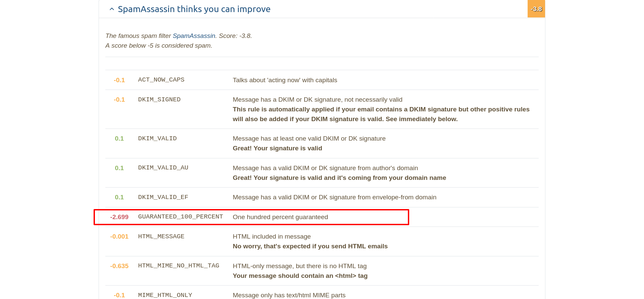The width and height of the screenshot is (644, 299).
Task: Select the DKIM_VALID rule name
Action: click(157, 139)
